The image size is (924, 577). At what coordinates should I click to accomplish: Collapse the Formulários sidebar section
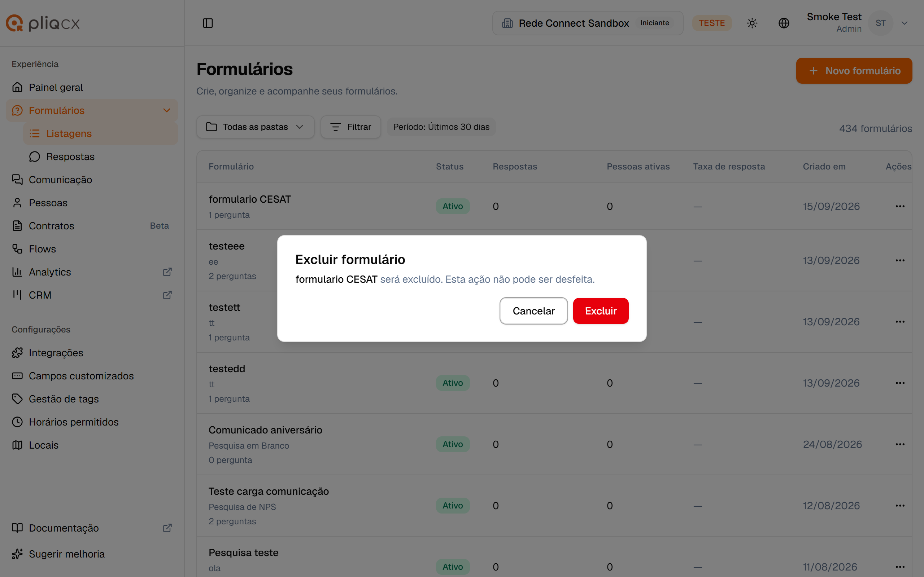pos(166,110)
